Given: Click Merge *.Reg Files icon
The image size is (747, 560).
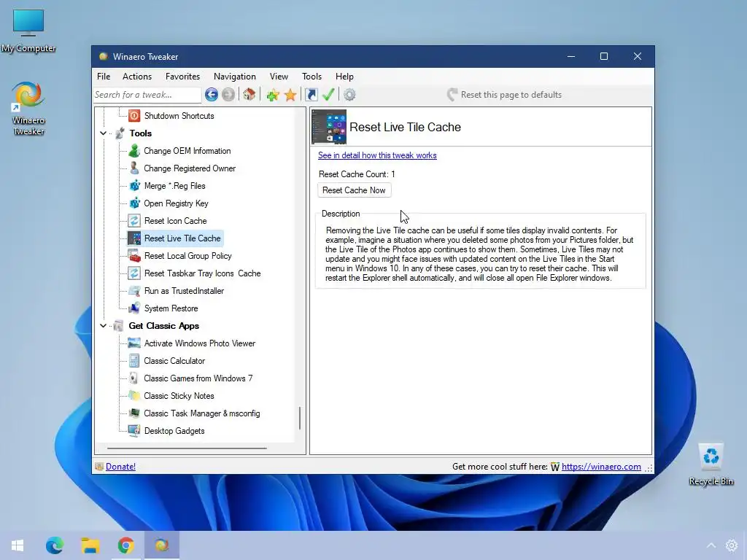Looking at the screenshot, I should pos(134,186).
